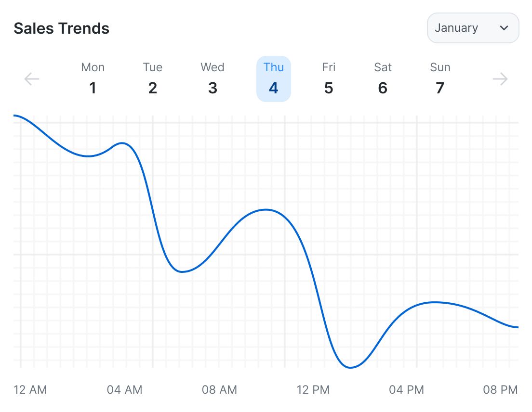Select Saturday the 6th
Screen dimensions: 532x412
383,79
